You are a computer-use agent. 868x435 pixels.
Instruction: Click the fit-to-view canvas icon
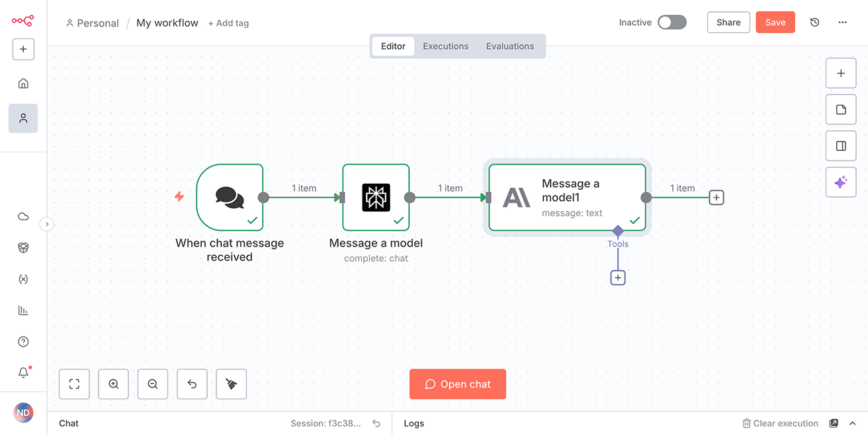coord(74,384)
